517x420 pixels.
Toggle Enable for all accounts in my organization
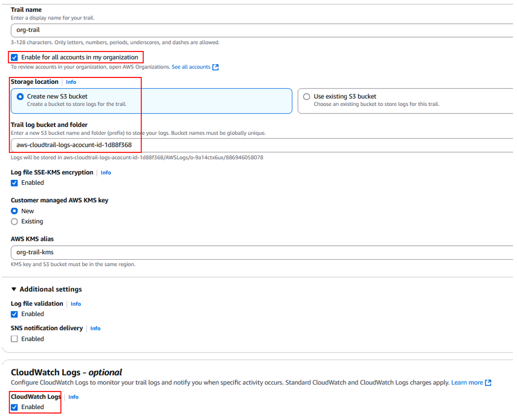14,57
